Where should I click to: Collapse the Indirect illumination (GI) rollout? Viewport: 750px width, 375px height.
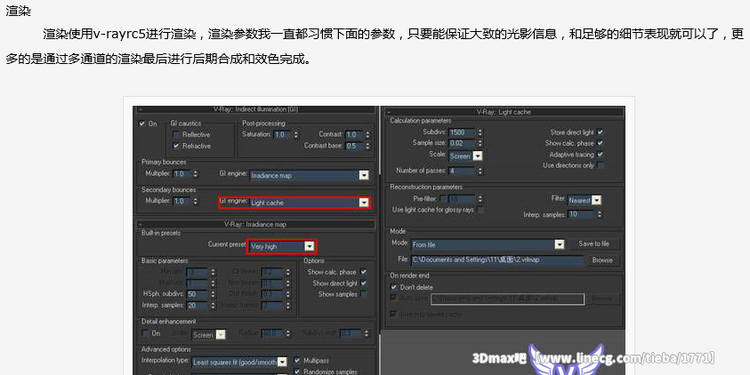click(255, 110)
